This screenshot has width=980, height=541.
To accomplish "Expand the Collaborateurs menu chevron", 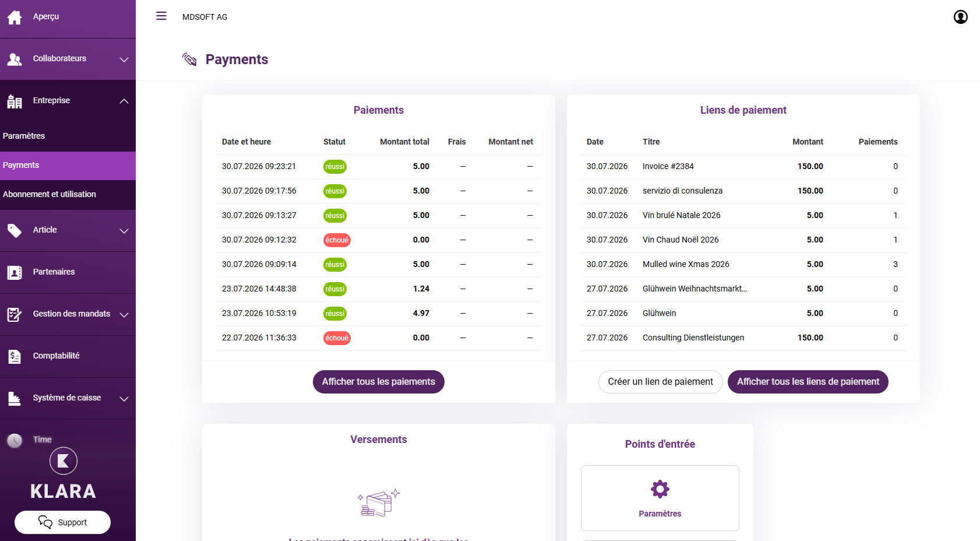I will (124, 59).
